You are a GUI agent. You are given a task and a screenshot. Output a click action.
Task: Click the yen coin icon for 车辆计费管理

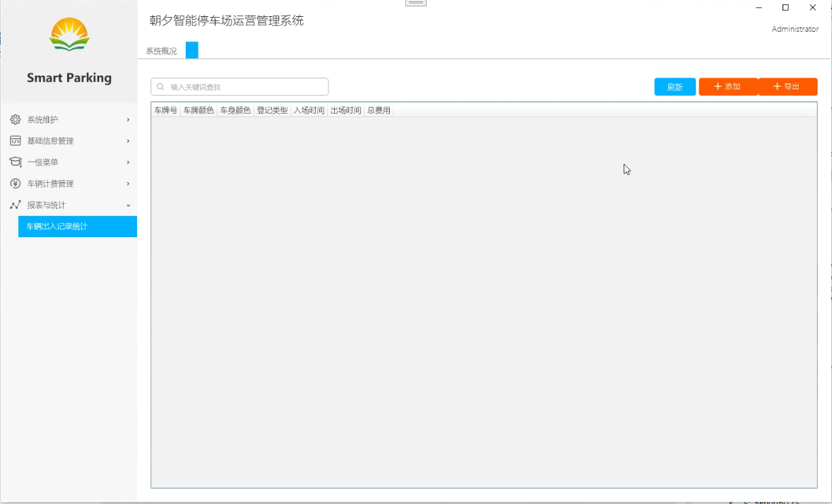pyautogui.click(x=16, y=184)
